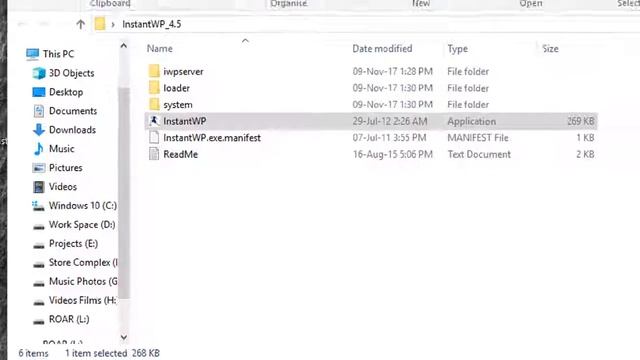Image resolution: width=640 pixels, height=360 pixels.
Task: Click the navigation pane scroll up arrow
Action: (x=124, y=46)
